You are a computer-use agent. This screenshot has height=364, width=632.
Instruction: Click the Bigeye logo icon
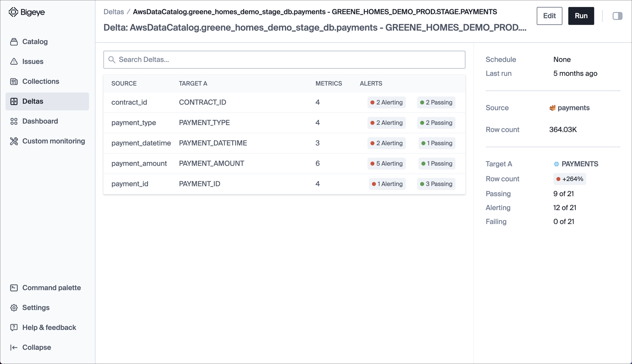(13, 12)
